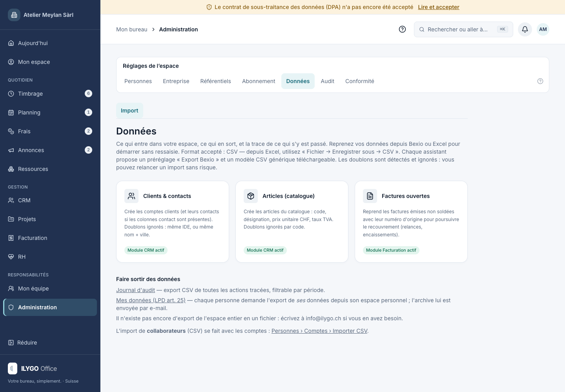Switch to Référentiels tab

(x=216, y=81)
